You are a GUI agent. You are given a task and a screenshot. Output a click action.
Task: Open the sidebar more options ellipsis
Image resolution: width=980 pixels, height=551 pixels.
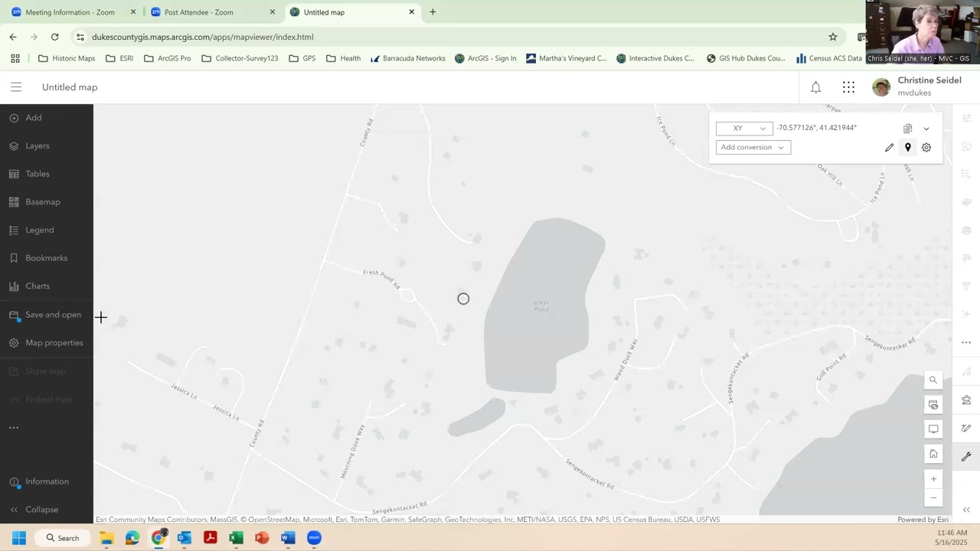point(14,428)
